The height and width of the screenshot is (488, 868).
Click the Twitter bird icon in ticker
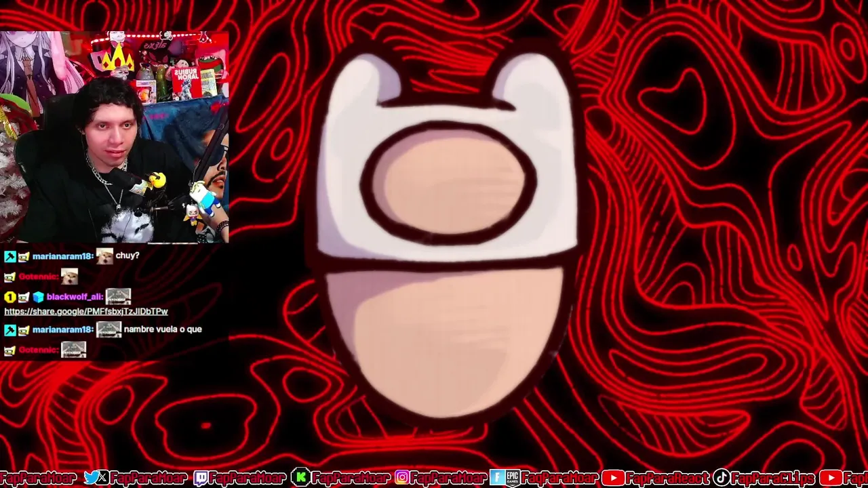click(90, 478)
